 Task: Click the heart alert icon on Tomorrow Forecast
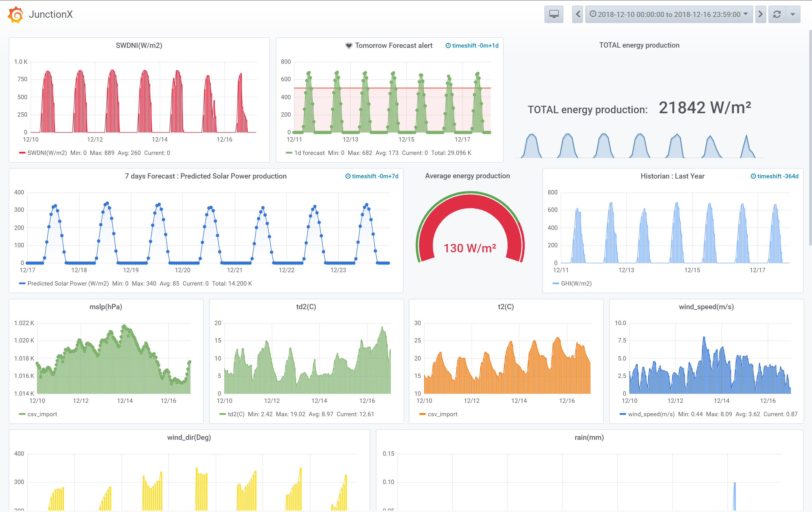349,45
